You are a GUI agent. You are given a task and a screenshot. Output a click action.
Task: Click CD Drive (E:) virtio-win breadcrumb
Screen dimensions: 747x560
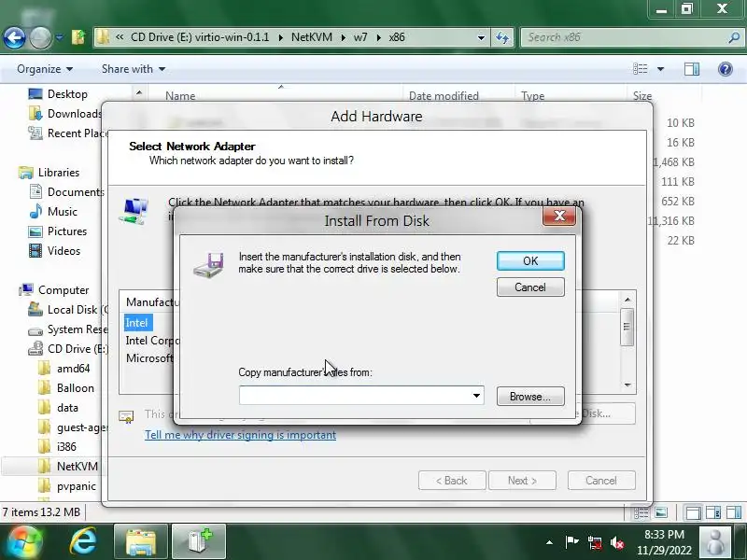[x=200, y=37]
